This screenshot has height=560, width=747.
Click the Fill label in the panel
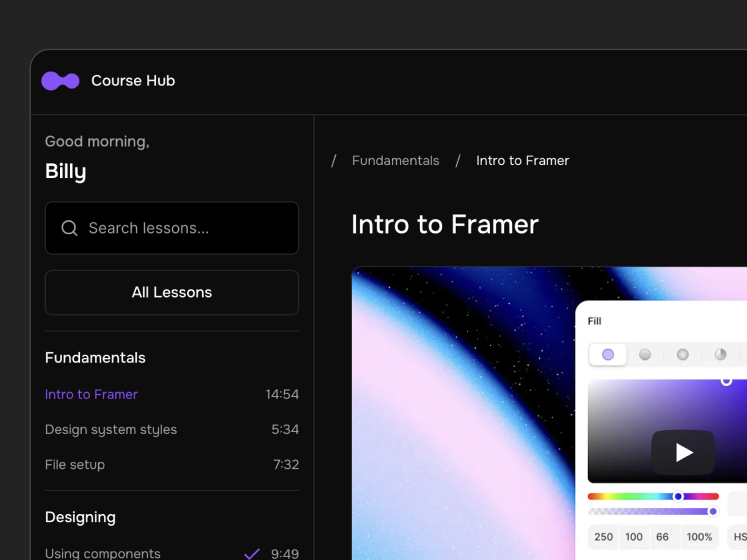pos(594,321)
